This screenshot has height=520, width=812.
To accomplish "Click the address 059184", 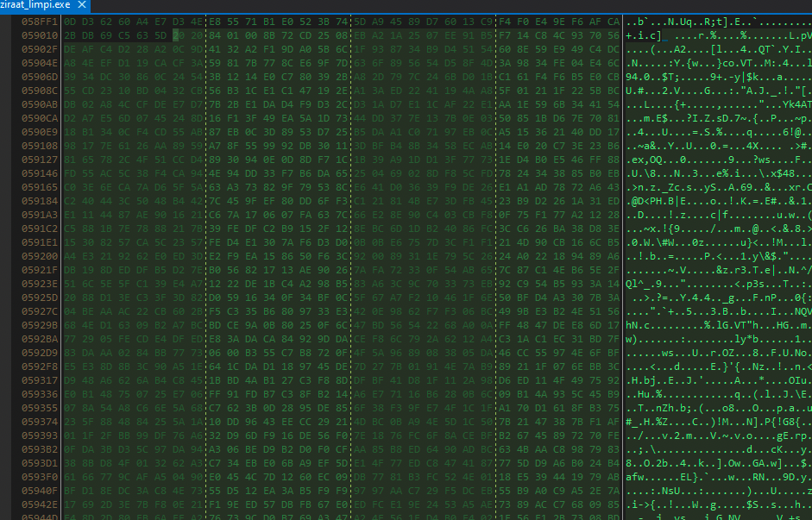I will [x=40, y=201].
